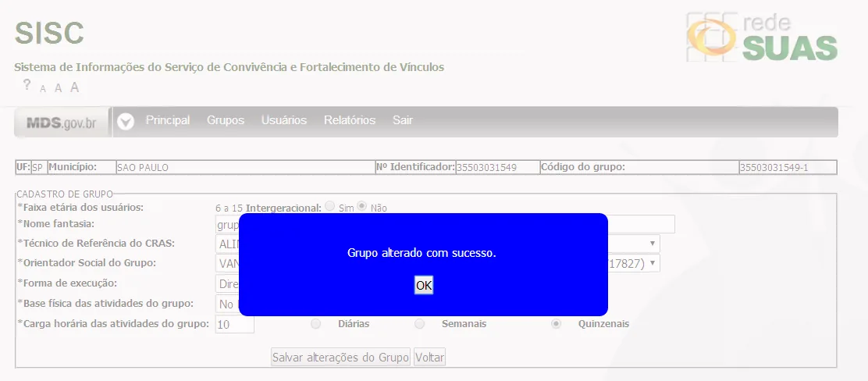Click the Voltar button

pyautogui.click(x=429, y=358)
